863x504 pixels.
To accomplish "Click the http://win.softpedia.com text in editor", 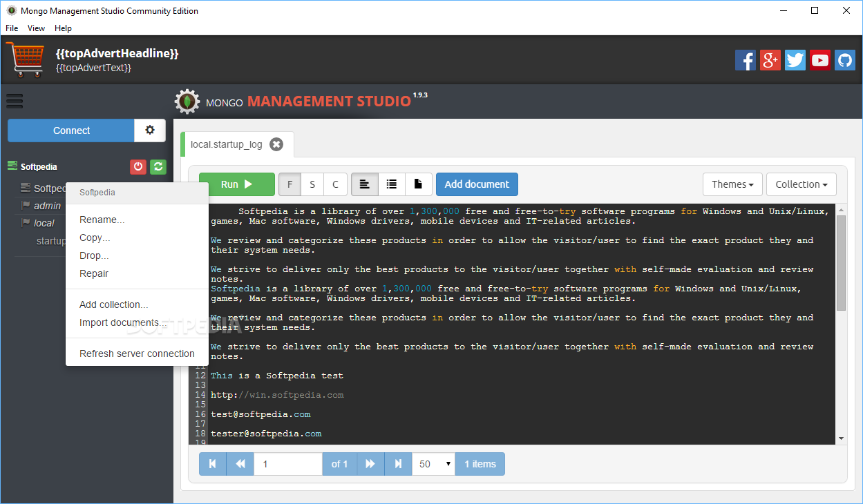I will click(277, 395).
